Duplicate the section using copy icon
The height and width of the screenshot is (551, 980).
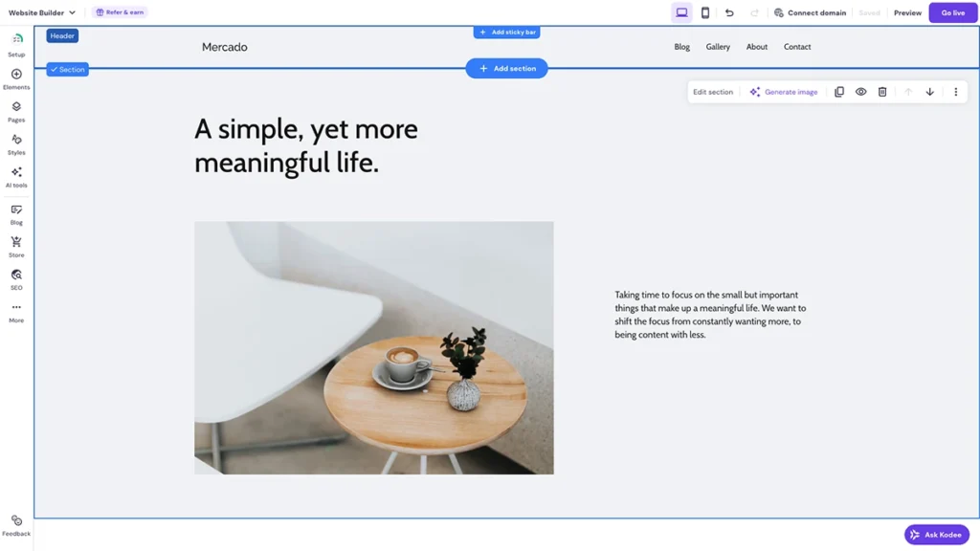point(839,91)
